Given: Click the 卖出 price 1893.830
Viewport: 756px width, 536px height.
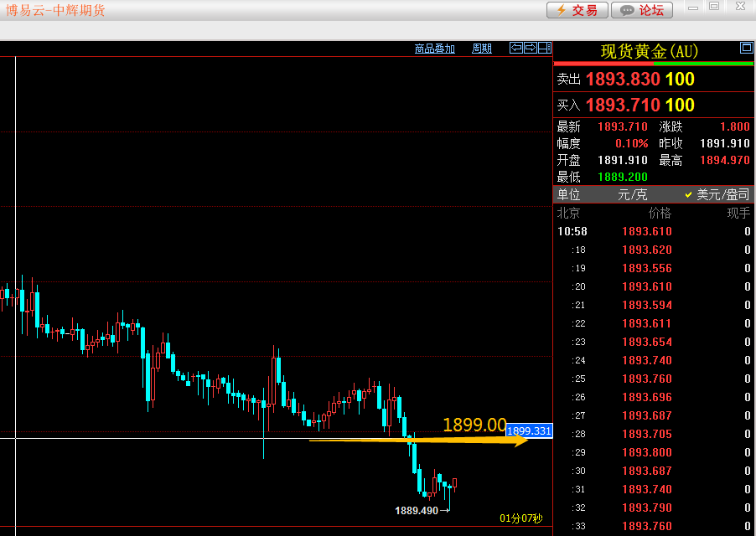Looking at the screenshot, I should coord(623,79).
